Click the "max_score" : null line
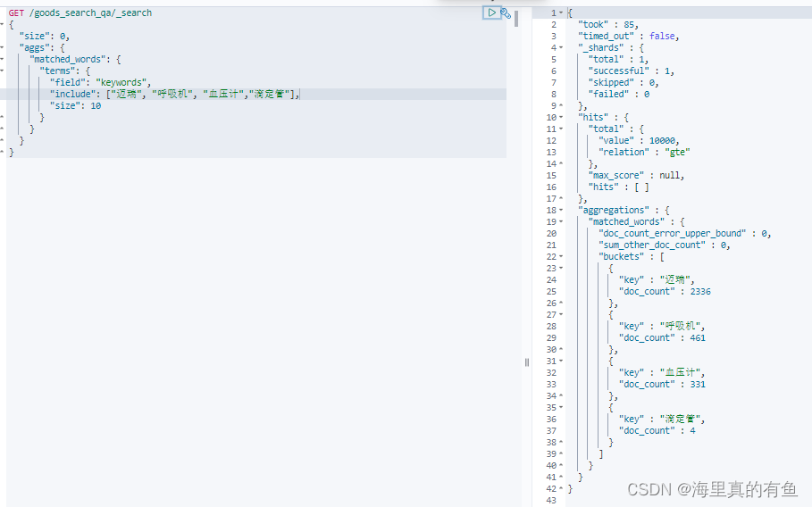 [x=636, y=175]
